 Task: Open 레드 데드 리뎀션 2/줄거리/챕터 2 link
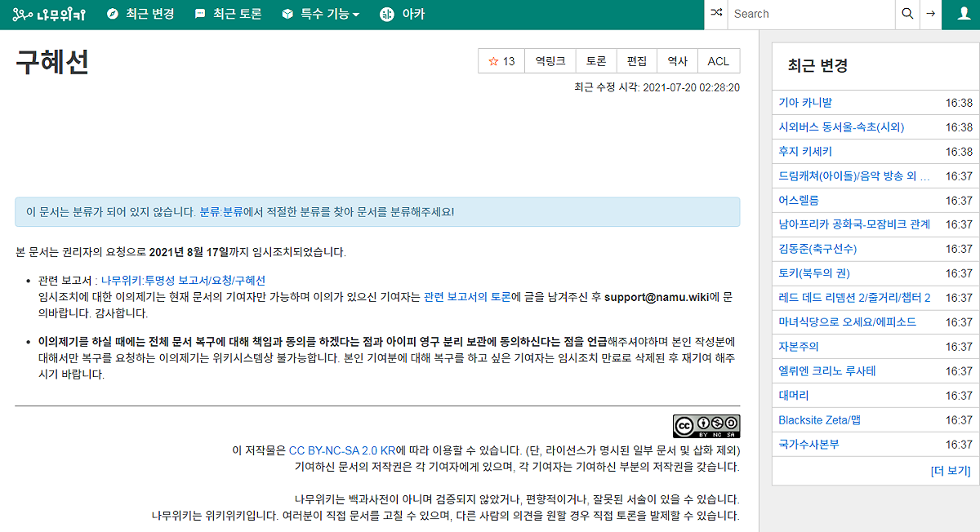click(854, 298)
